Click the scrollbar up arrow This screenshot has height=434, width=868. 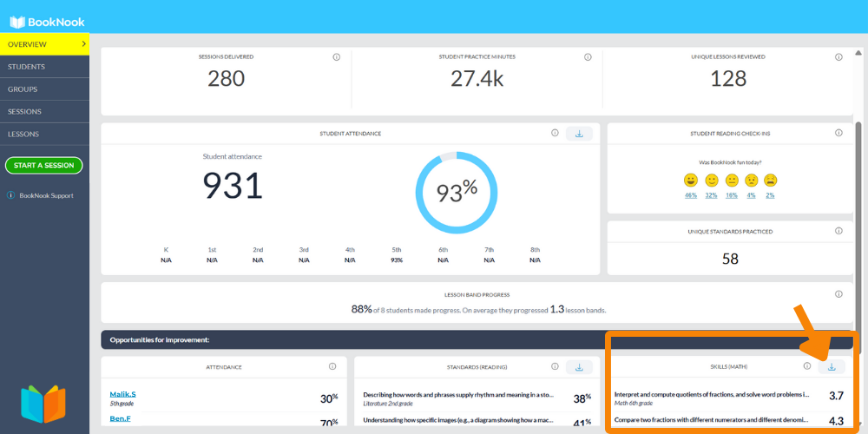(x=858, y=53)
